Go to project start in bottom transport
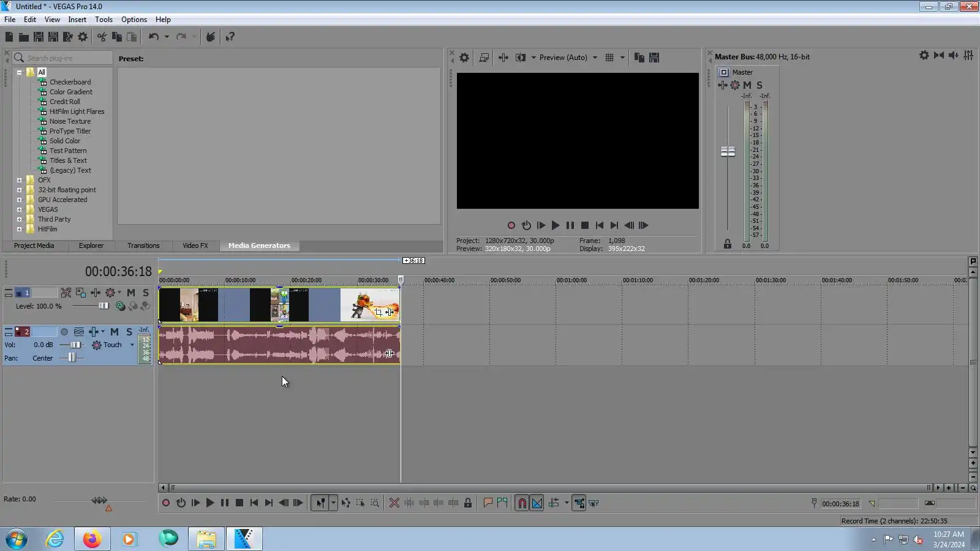 tap(254, 503)
